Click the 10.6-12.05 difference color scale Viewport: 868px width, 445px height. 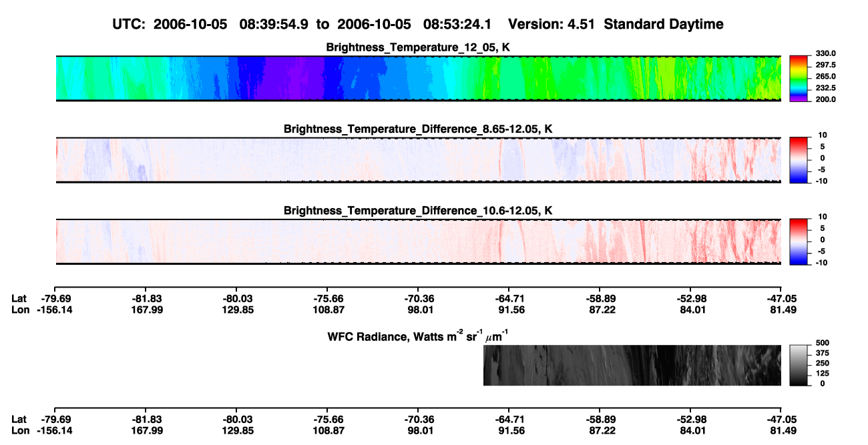coord(799,241)
